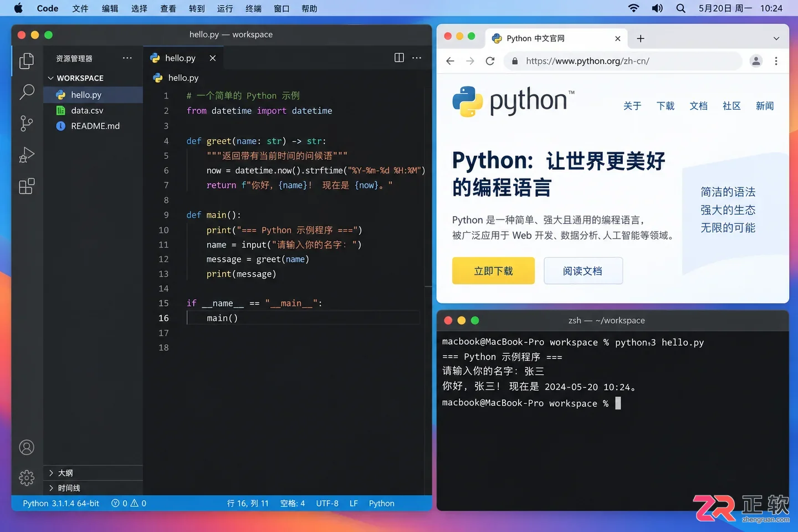This screenshot has height=532, width=798.
Task: Open the 下载 navigation link
Action: (x=665, y=106)
